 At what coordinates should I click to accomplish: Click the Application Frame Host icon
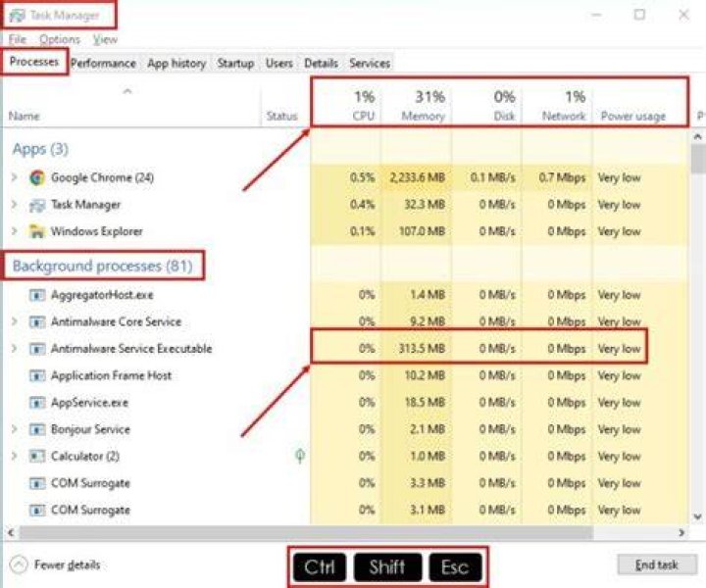37,375
